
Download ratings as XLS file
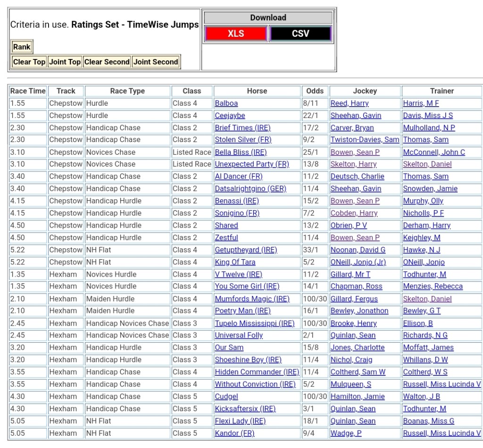point(236,34)
